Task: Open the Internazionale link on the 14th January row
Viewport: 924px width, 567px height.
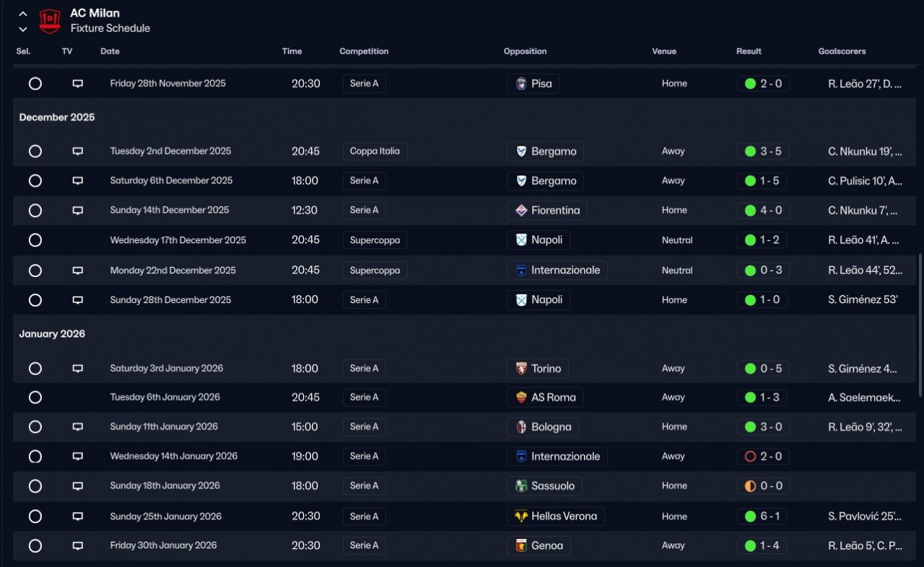Action: click(x=557, y=457)
